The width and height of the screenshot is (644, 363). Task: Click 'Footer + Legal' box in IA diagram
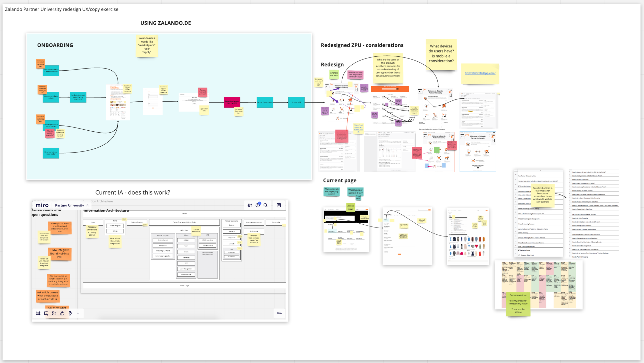[x=184, y=285]
